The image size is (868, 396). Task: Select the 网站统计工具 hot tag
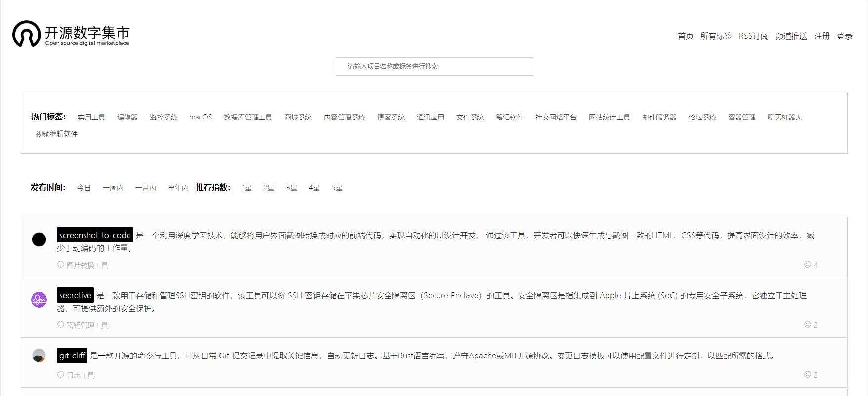coord(609,117)
